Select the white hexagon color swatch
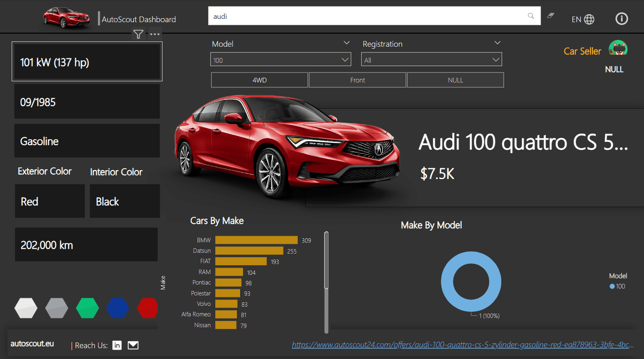The height and width of the screenshot is (359, 644). tap(26, 308)
